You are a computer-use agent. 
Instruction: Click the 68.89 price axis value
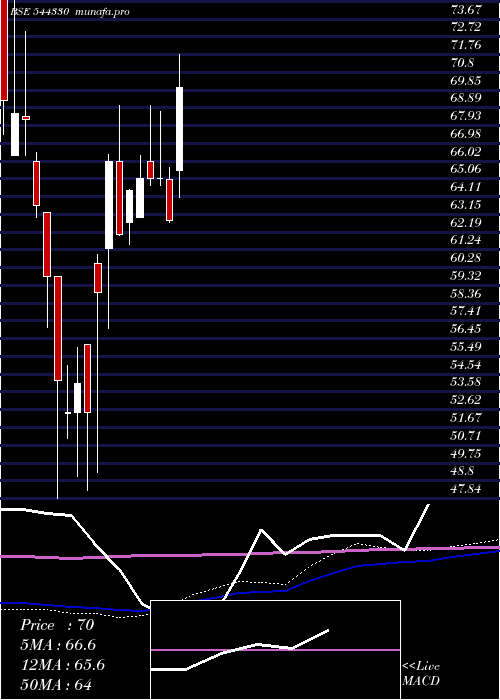coord(466,98)
